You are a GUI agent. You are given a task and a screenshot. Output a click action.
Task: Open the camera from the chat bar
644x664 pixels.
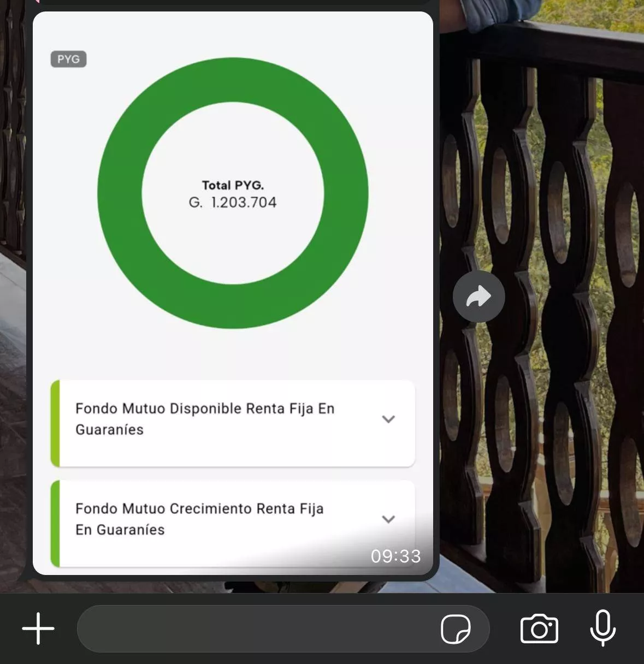pyautogui.click(x=539, y=629)
